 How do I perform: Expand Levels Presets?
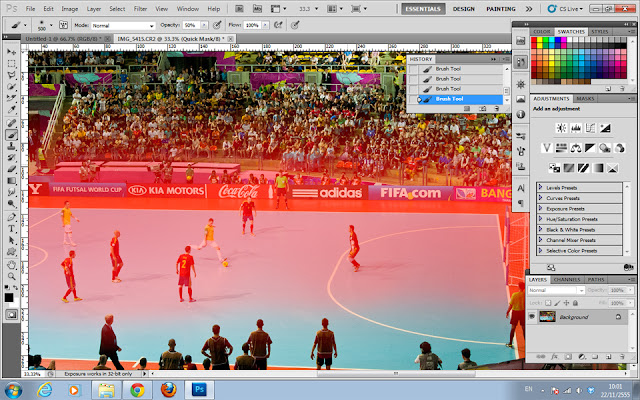point(540,187)
